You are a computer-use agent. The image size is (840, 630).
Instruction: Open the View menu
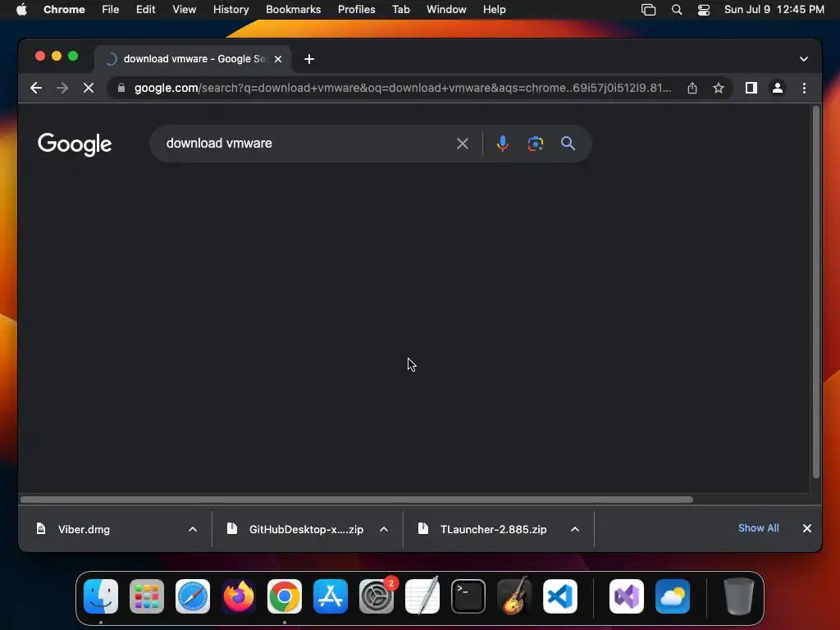(x=184, y=10)
